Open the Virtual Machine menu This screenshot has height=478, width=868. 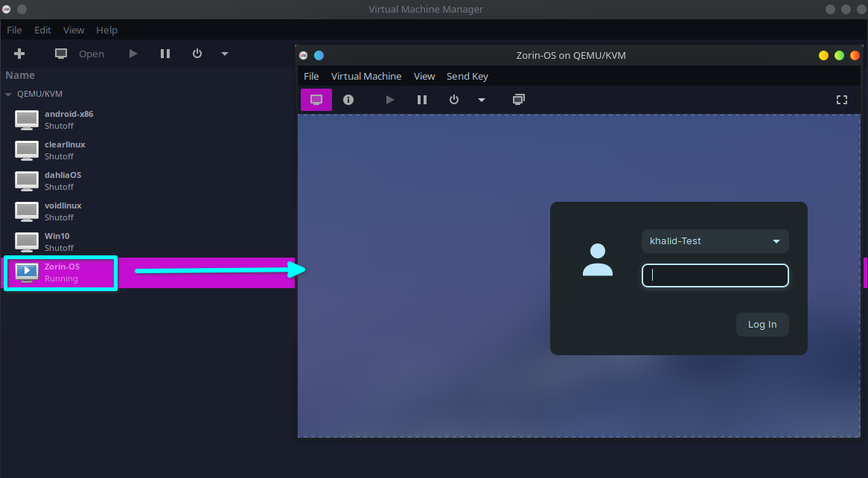(x=366, y=76)
